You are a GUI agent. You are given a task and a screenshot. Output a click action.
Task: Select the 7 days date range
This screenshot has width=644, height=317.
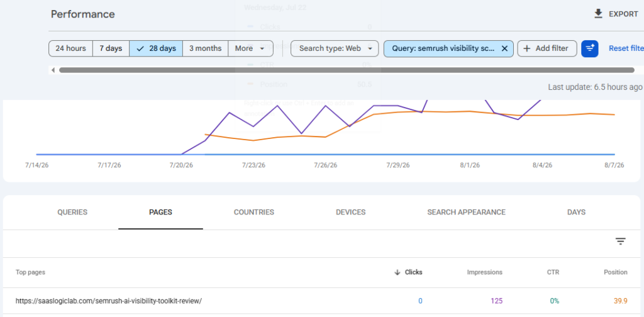111,48
